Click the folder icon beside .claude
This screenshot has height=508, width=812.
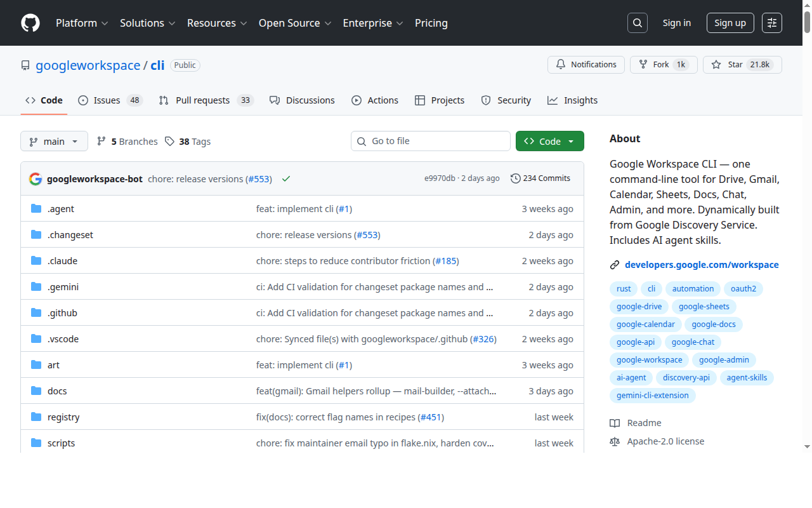[36, 260]
